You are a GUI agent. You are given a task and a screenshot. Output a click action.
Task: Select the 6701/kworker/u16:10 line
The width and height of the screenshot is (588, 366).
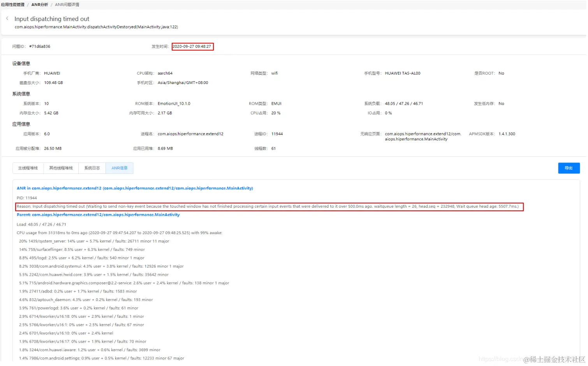click(x=66, y=333)
